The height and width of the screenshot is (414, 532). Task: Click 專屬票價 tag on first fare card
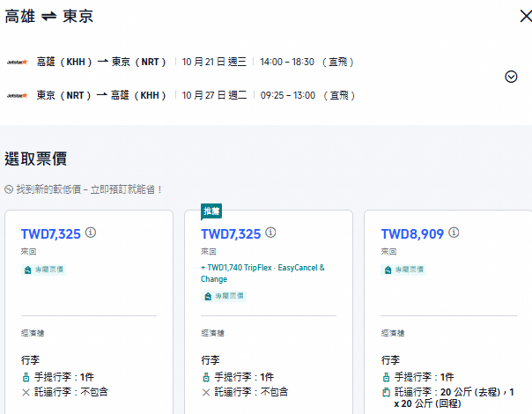pos(43,270)
